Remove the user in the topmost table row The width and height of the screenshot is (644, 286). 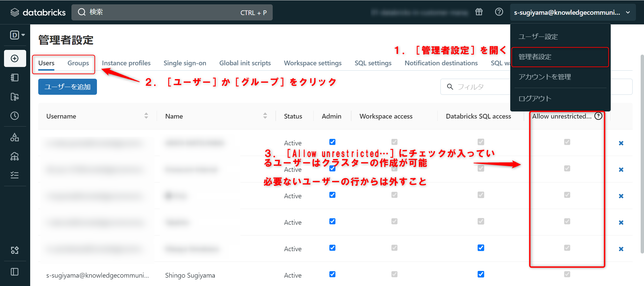point(621,143)
